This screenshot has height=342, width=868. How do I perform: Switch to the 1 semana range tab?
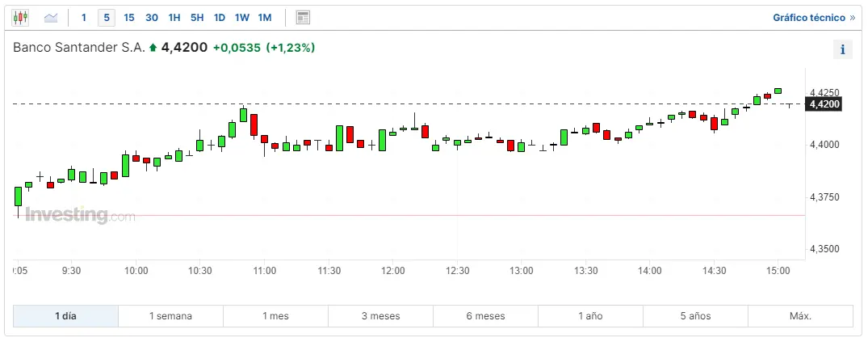(x=170, y=316)
